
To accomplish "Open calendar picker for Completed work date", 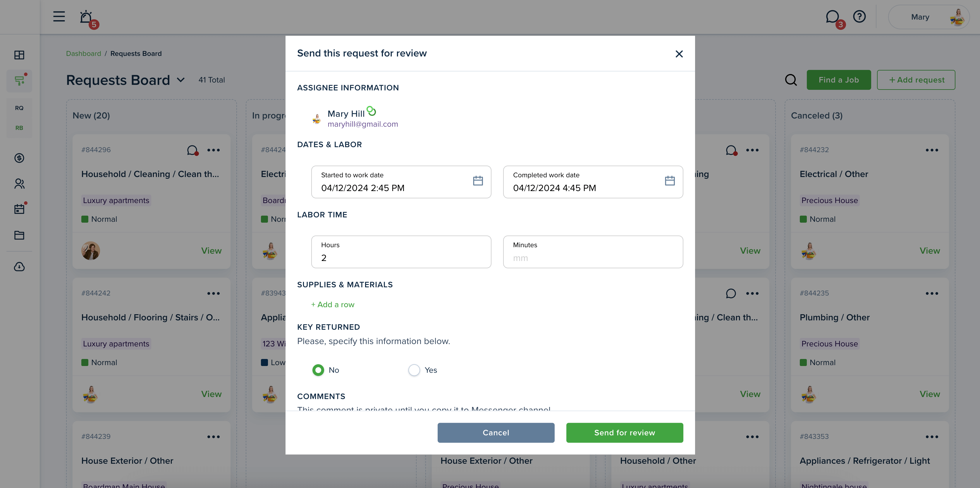I will 670,181.
